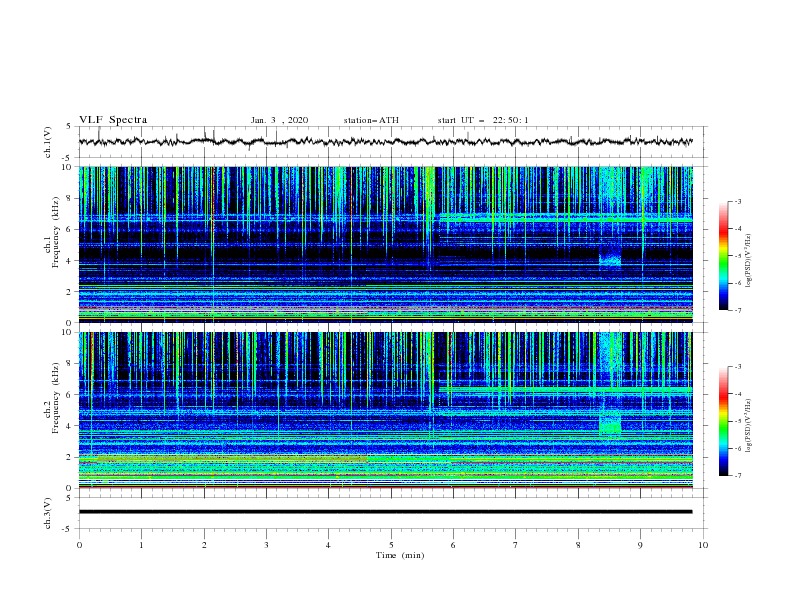Click the ch.2 colorbar "log(PSD)(V²/Hz)" label
Image resolution: width=792 pixels, height=612 pixels.
coord(749,426)
